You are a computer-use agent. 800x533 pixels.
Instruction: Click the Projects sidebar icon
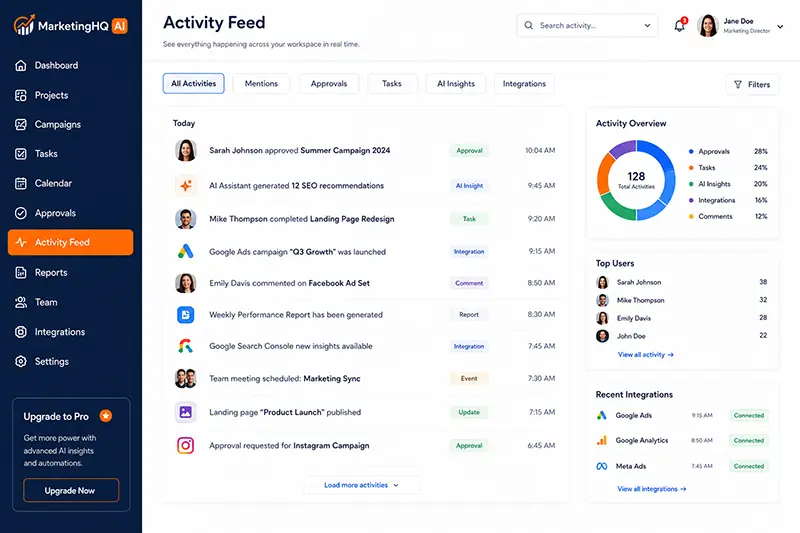(20, 95)
